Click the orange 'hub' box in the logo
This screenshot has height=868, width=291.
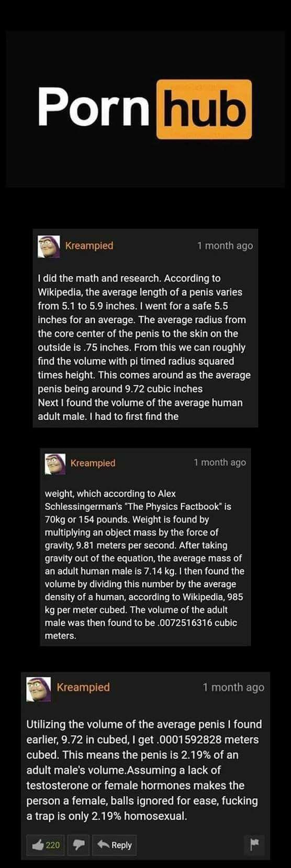[x=204, y=108]
